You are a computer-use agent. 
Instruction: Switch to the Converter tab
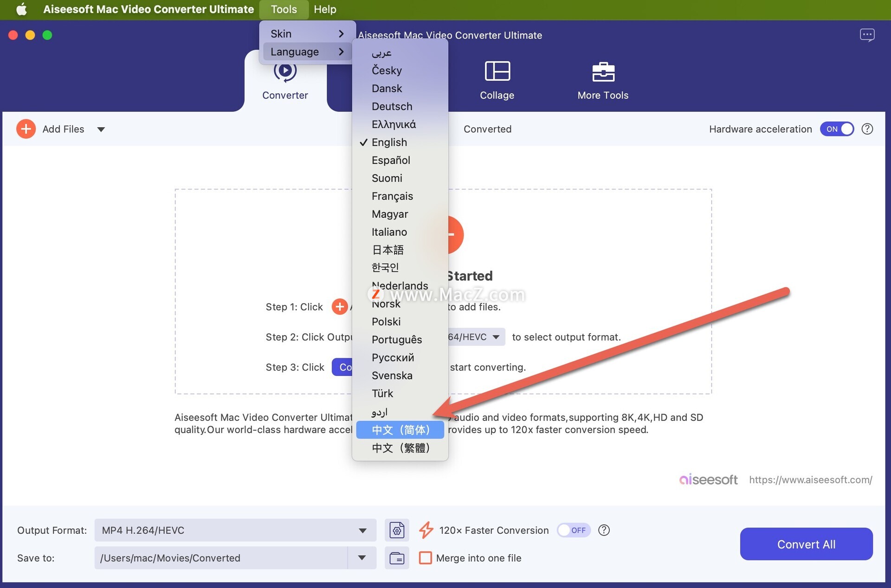pos(285,81)
